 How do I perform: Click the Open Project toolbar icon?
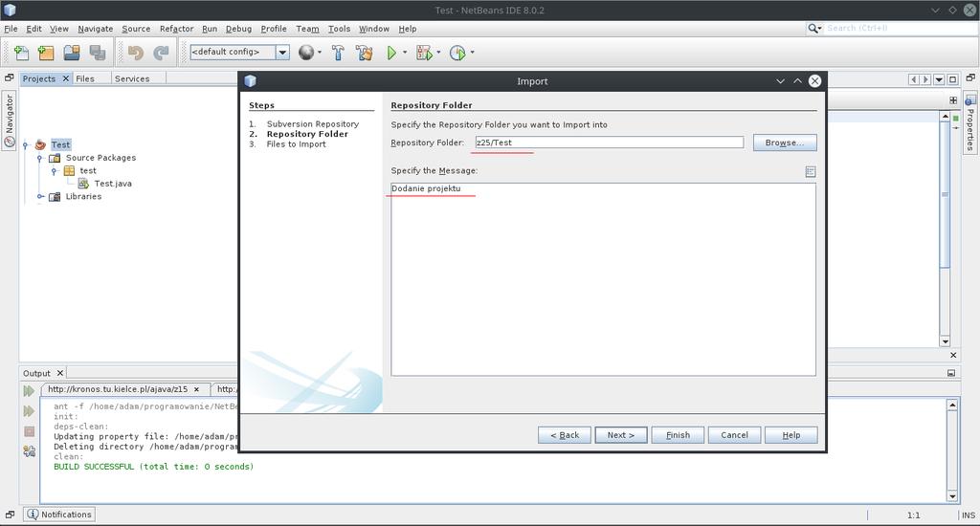pyautogui.click(x=71, y=54)
